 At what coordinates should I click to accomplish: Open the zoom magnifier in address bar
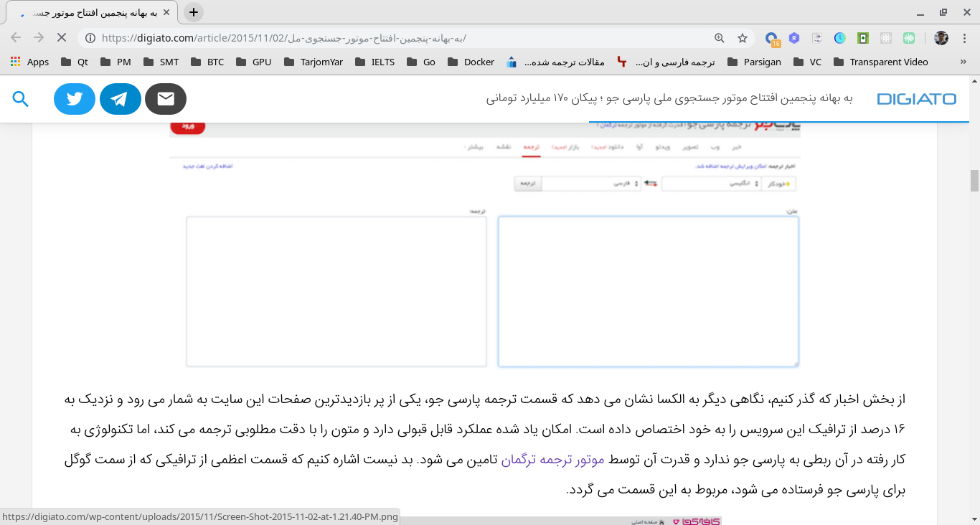720,38
